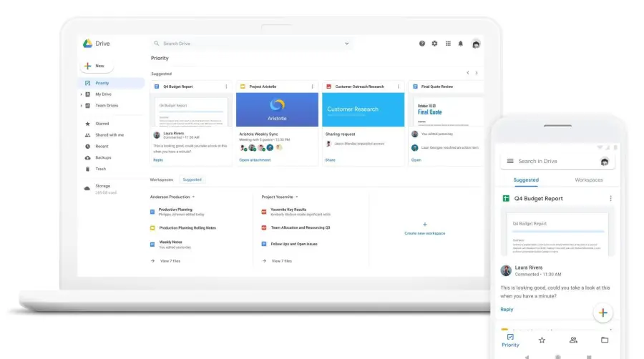Open the Customer Research thumbnail

click(363, 109)
